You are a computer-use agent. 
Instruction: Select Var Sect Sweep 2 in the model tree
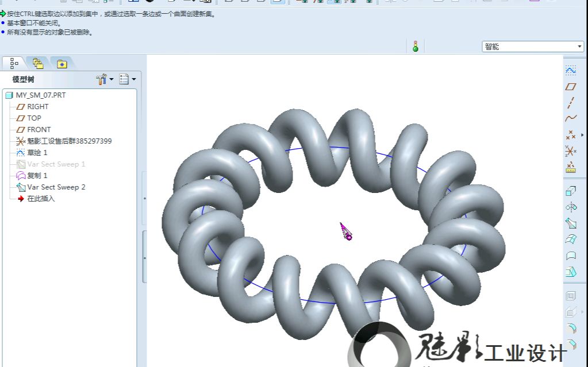pos(55,187)
